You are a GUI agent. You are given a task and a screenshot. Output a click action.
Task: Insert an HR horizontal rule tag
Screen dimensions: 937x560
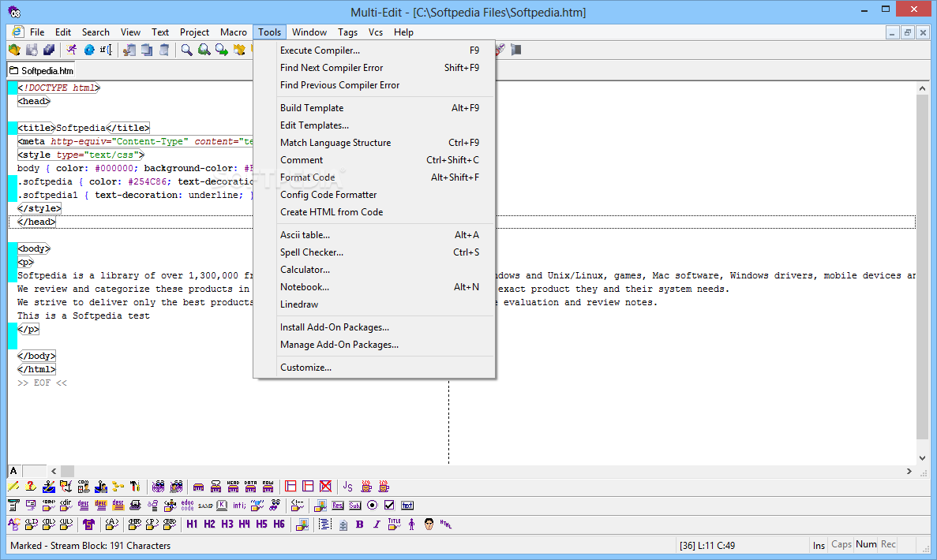pos(135,525)
